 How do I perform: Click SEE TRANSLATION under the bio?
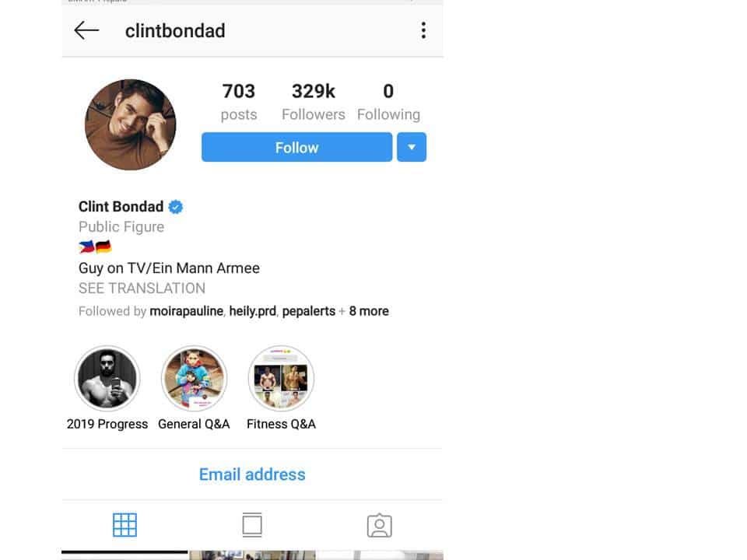point(142,288)
